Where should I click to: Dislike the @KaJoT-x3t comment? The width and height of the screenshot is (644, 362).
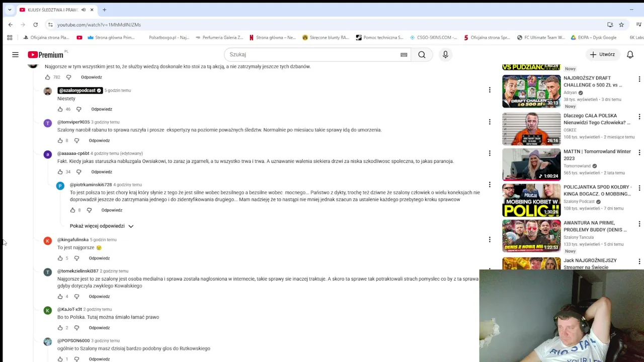76,328
